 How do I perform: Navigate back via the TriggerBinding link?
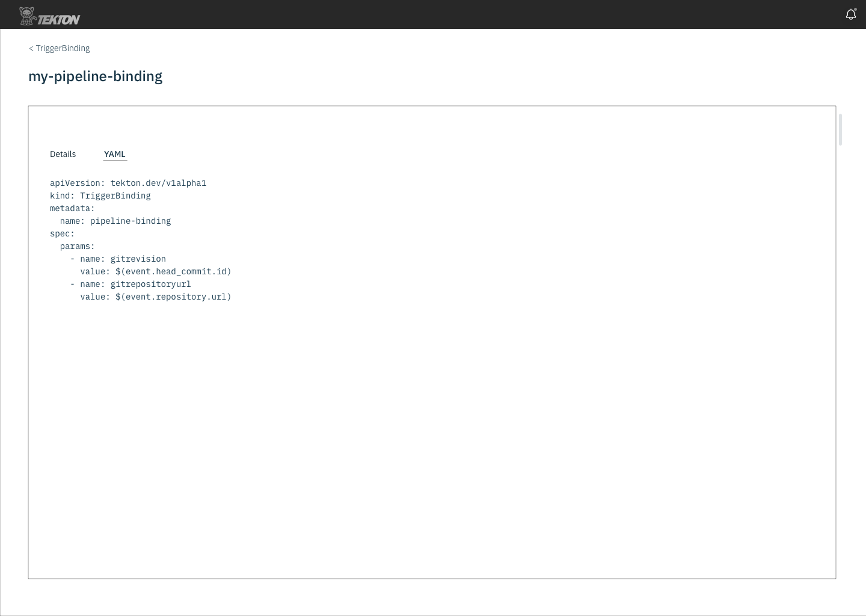[x=63, y=48]
